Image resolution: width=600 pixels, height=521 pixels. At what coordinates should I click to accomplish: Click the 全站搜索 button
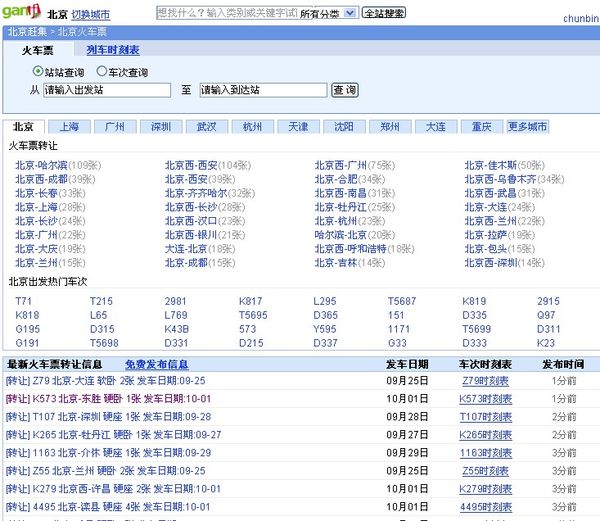click(384, 14)
